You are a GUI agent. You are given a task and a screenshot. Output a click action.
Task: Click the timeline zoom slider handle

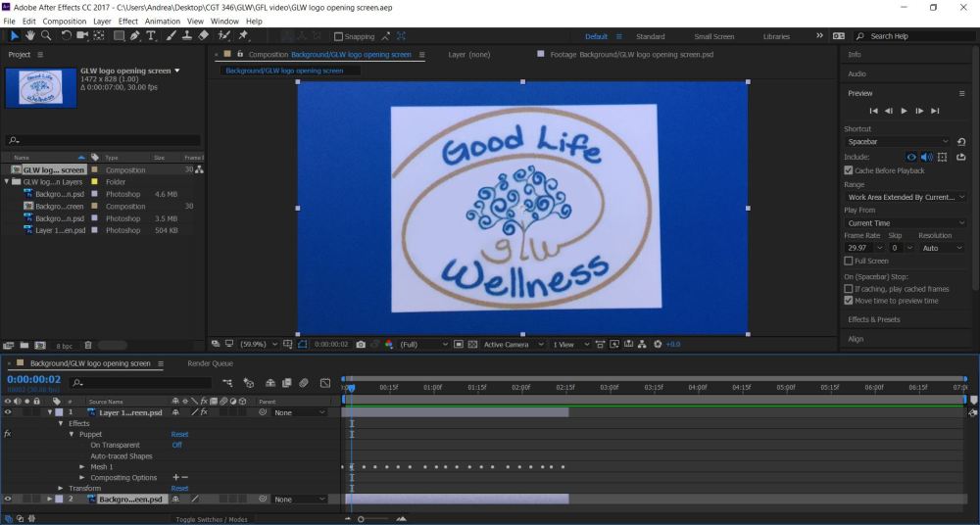pos(361,519)
